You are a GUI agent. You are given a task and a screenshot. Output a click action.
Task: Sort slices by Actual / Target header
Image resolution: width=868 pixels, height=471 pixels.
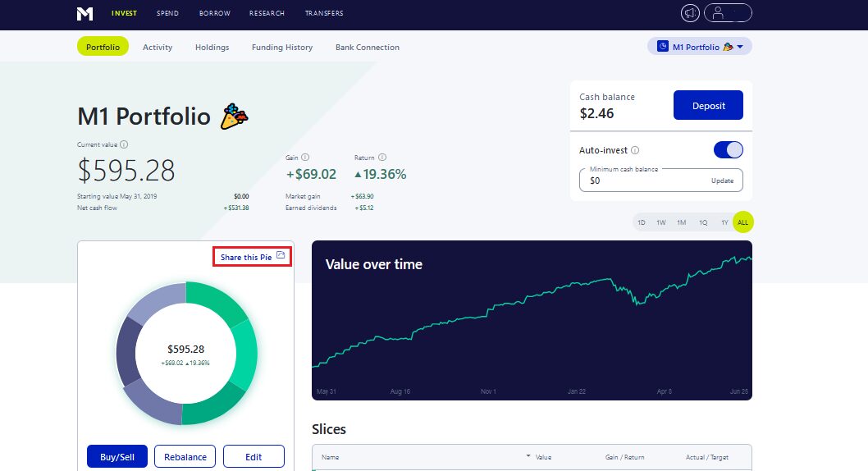click(x=707, y=457)
